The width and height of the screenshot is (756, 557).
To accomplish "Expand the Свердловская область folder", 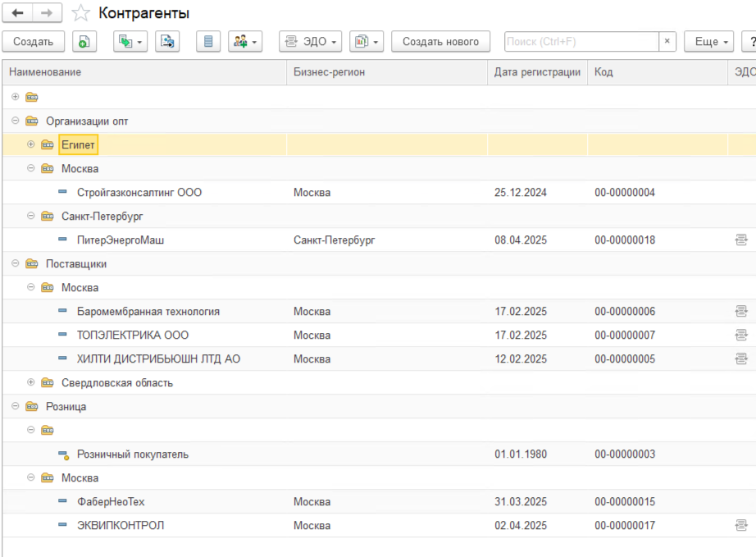I will (31, 382).
